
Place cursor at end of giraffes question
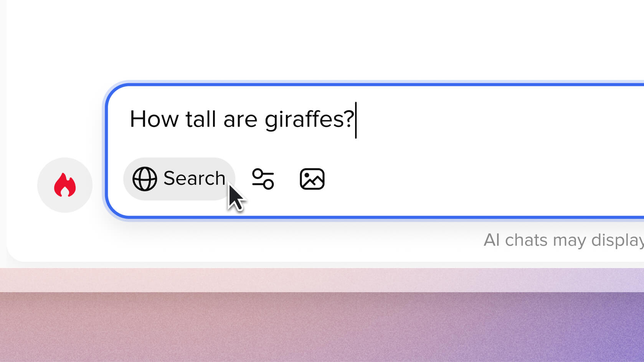355,120
